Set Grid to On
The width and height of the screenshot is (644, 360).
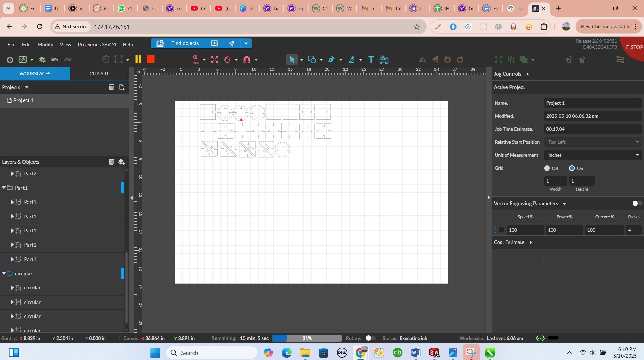(x=572, y=168)
